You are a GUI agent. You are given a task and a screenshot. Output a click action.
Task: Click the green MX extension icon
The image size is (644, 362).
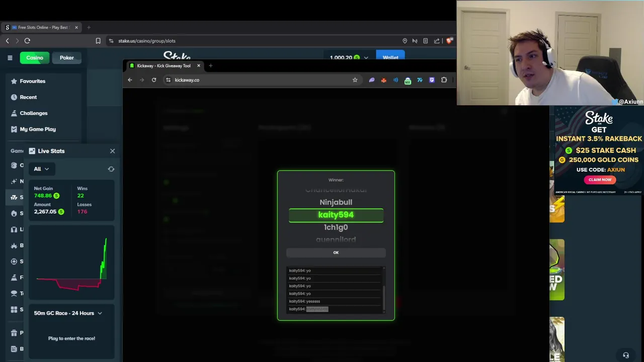tap(408, 80)
